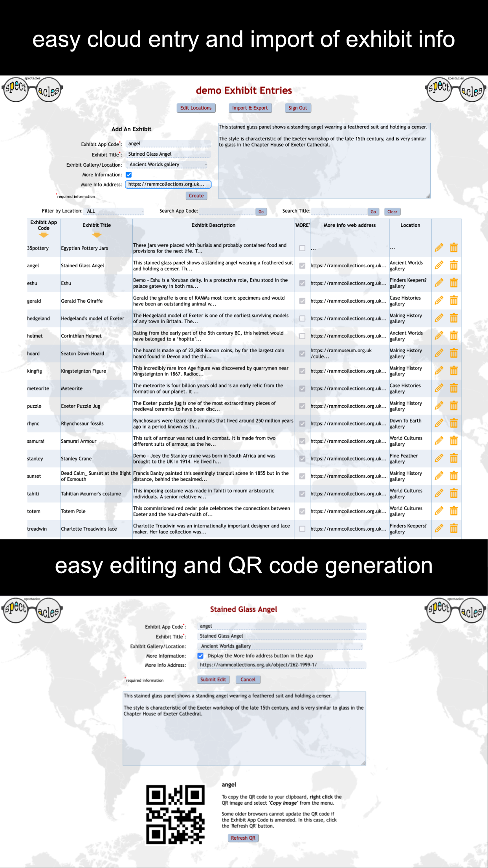The width and height of the screenshot is (488, 868).
Task: Sort by Exhibit App Code arrow
Action: coord(44,235)
